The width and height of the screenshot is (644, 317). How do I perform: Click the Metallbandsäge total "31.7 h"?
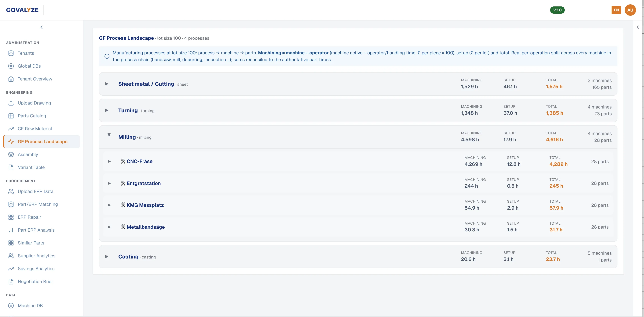click(x=556, y=230)
